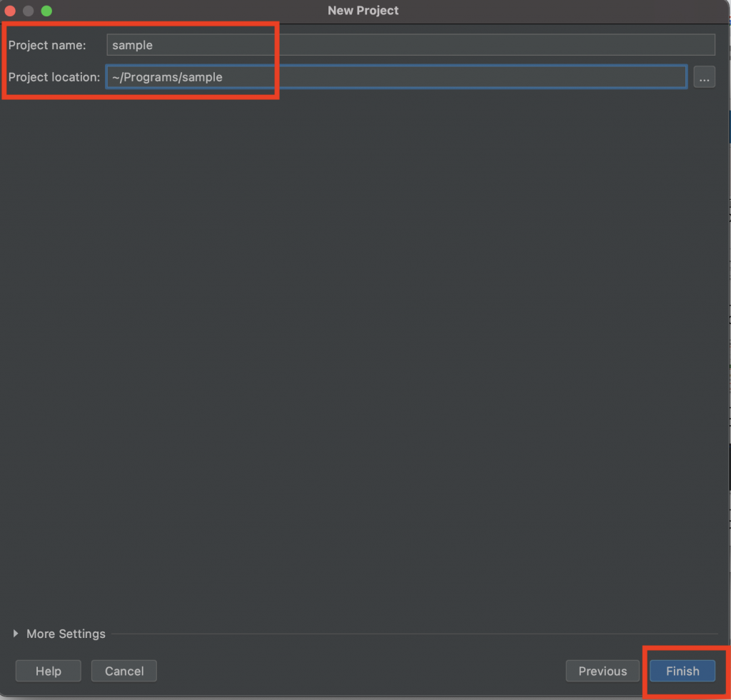Open the folder browser with the ellipsis button
731x700 pixels.
tap(704, 77)
